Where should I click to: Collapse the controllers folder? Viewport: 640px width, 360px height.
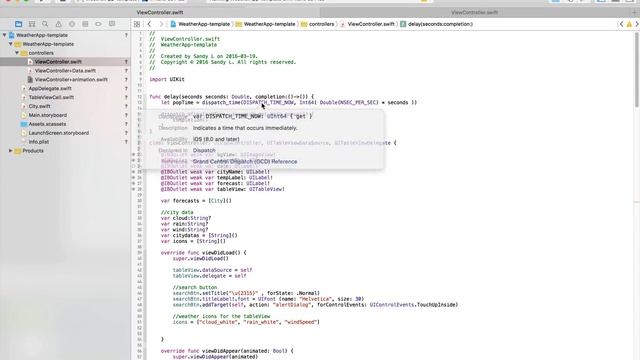pos(17,53)
